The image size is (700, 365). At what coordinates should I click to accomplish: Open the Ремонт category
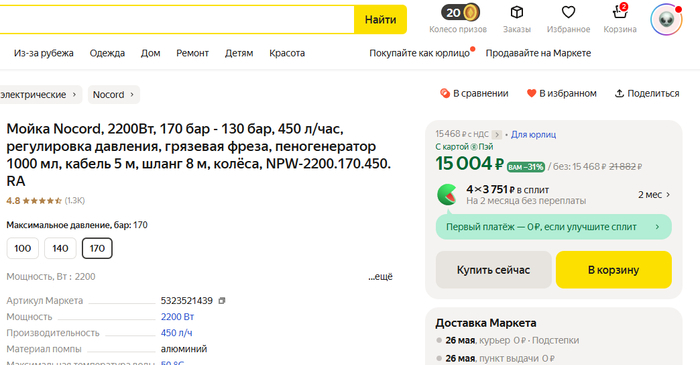(192, 53)
